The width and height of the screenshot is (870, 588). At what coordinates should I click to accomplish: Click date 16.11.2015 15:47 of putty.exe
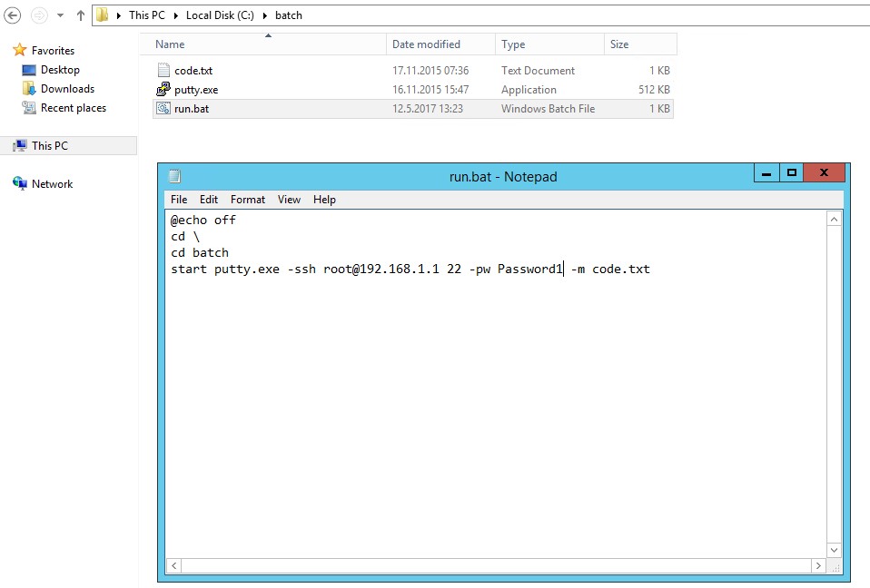click(430, 89)
